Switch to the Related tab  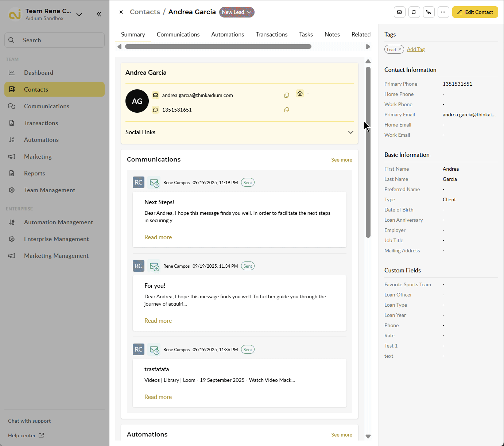[361, 35]
